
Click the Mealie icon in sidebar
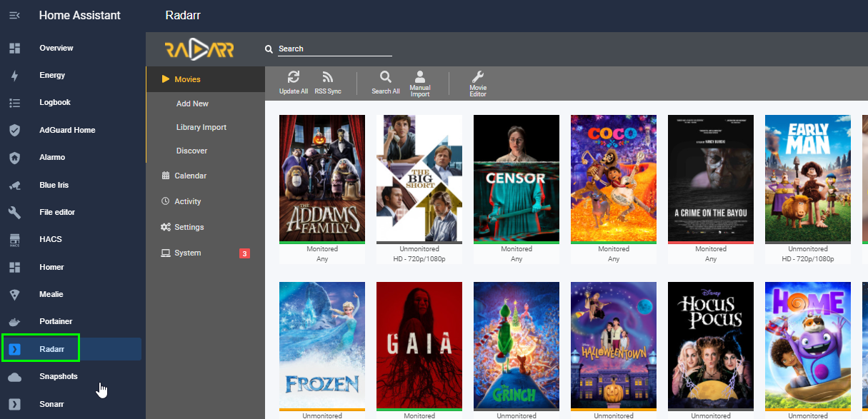tap(14, 294)
